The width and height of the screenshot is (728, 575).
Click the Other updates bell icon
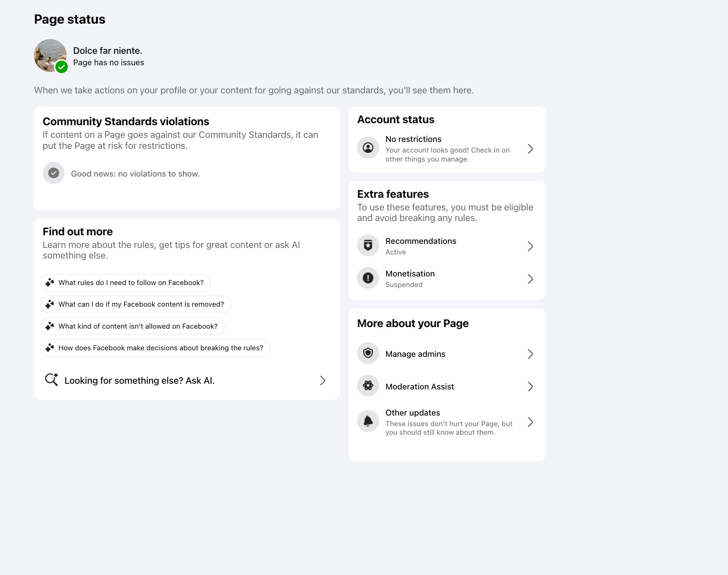[368, 421]
